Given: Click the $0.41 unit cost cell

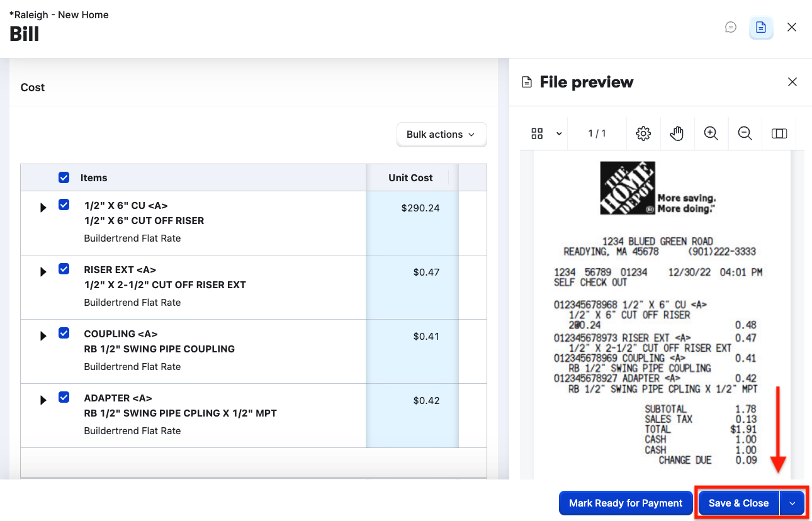Looking at the screenshot, I should pyautogui.click(x=412, y=352).
